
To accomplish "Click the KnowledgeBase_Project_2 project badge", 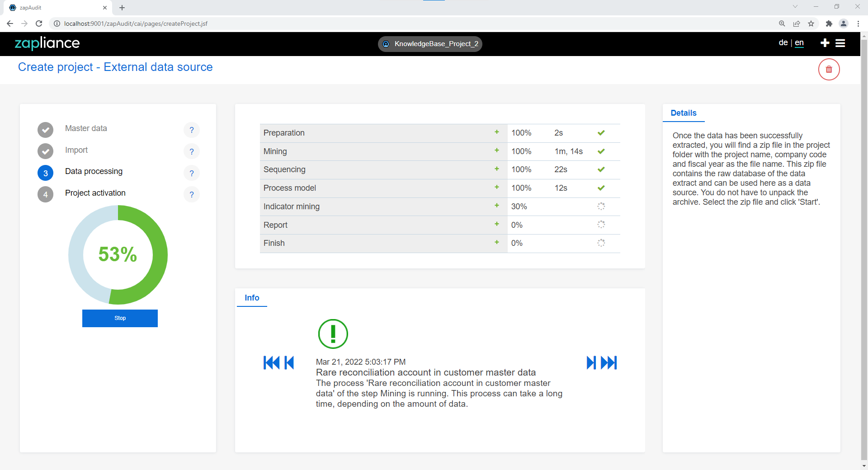I will (430, 44).
